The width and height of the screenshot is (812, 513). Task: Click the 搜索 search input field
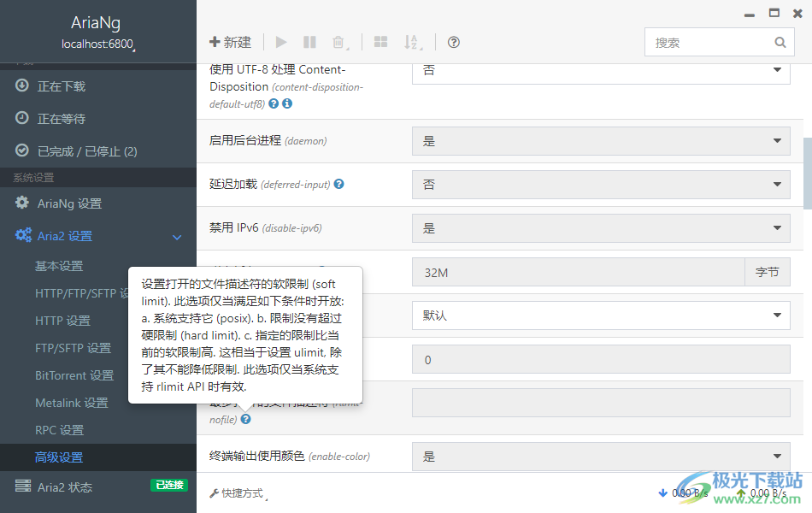(x=719, y=43)
